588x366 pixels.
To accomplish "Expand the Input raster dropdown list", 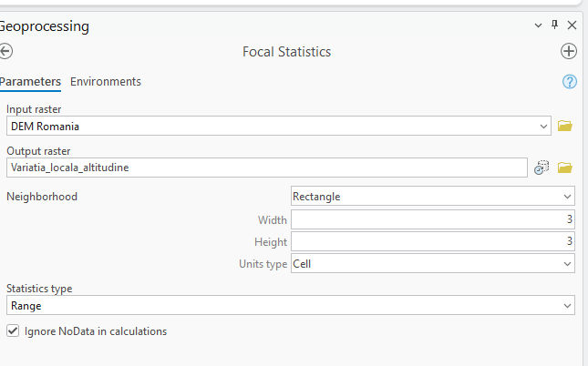I will 543,127.
